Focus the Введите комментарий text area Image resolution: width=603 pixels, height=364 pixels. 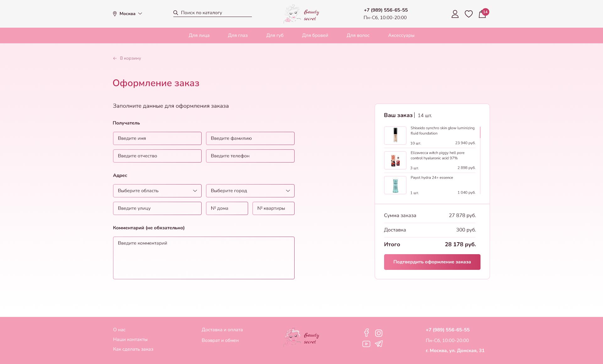[204, 258]
